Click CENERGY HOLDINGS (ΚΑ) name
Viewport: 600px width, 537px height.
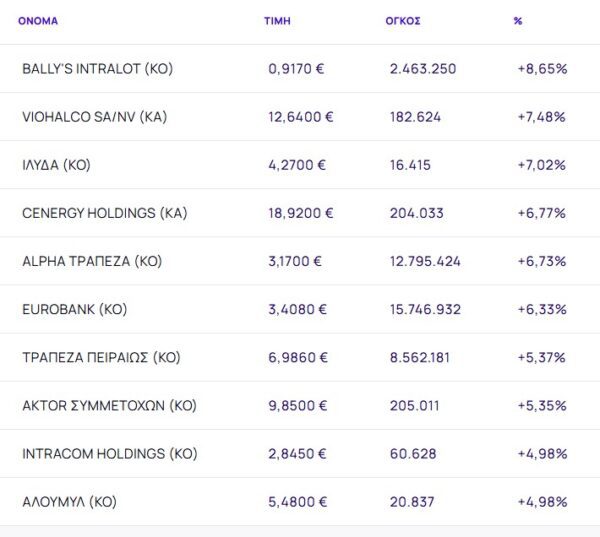click(x=104, y=213)
